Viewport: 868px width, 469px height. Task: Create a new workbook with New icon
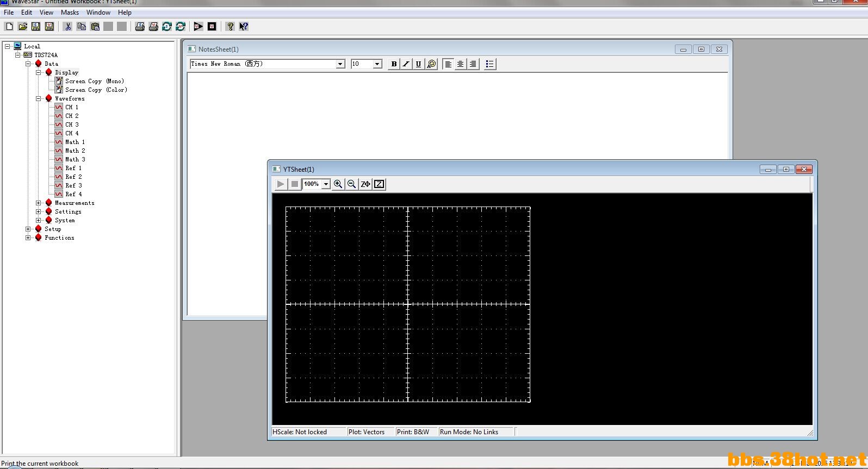coord(9,26)
